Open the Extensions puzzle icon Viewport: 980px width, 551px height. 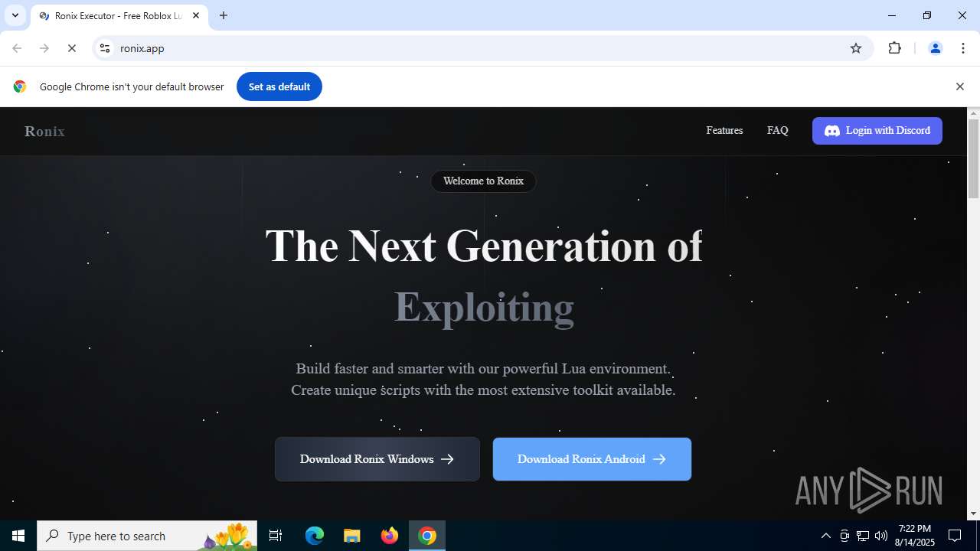pyautogui.click(x=894, y=48)
